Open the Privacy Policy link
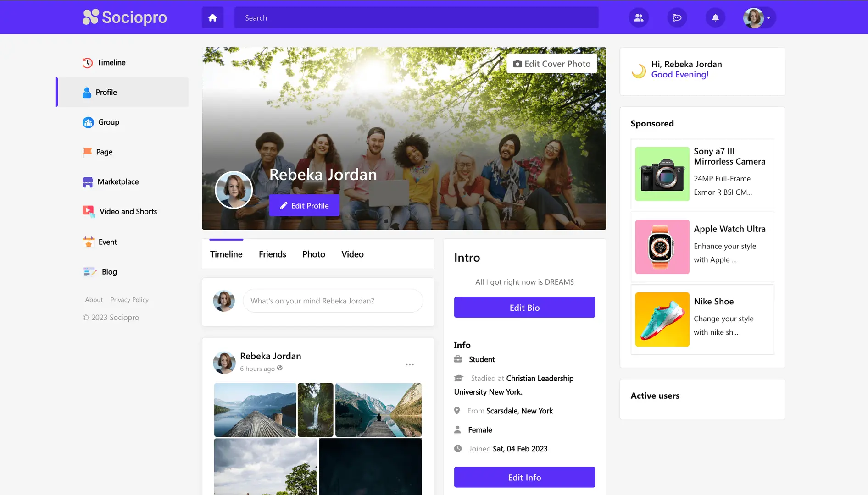The height and width of the screenshot is (495, 868). (x=129, y=300)
